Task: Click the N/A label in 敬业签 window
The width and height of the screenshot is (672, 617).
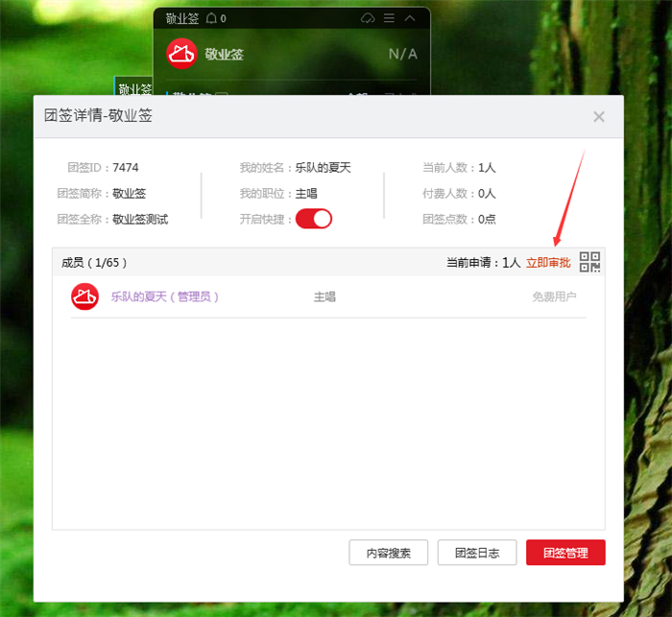Action: click(x=402, y=54)
